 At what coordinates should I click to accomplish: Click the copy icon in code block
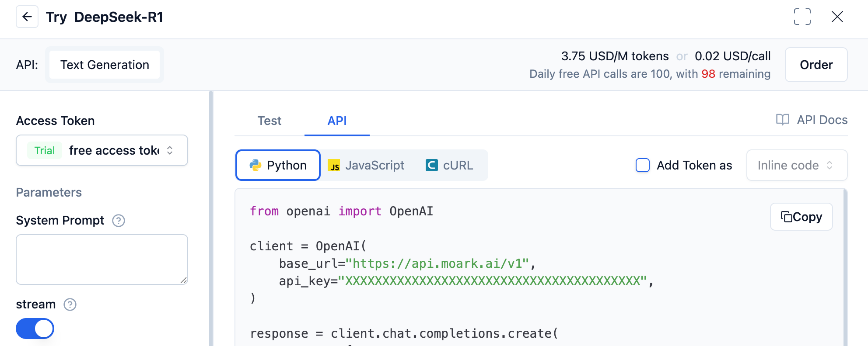(787, 217)
